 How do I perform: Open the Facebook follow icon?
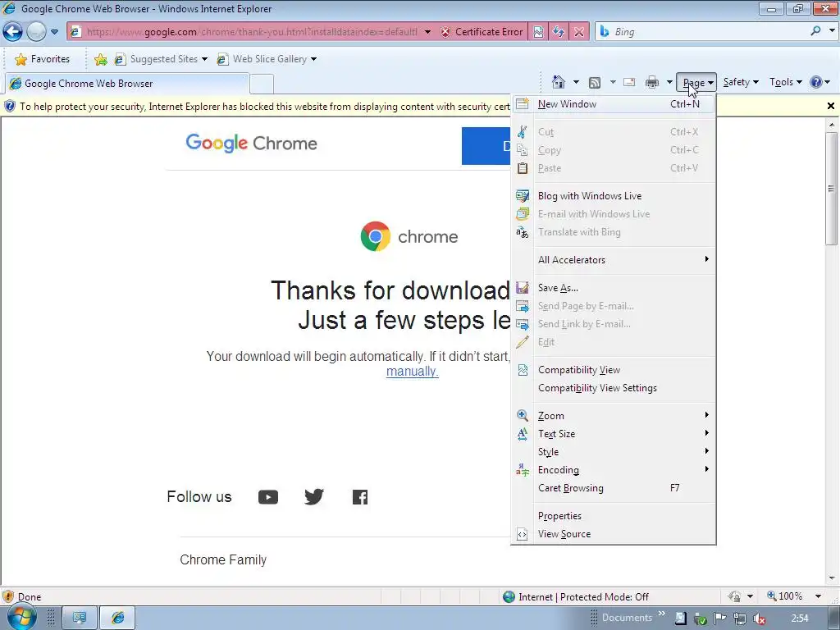360,497
